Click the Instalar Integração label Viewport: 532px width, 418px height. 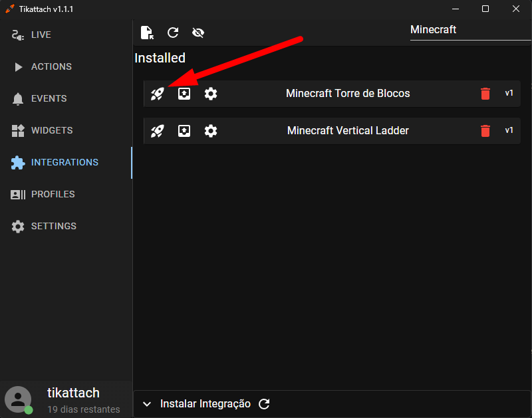pyautogui.click(x=205, y=404)
